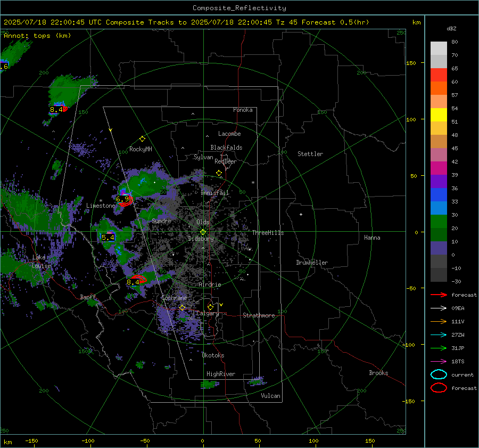The image size is (479, 448).
Task: Click the Limestone label
Action: pos(101,206)
